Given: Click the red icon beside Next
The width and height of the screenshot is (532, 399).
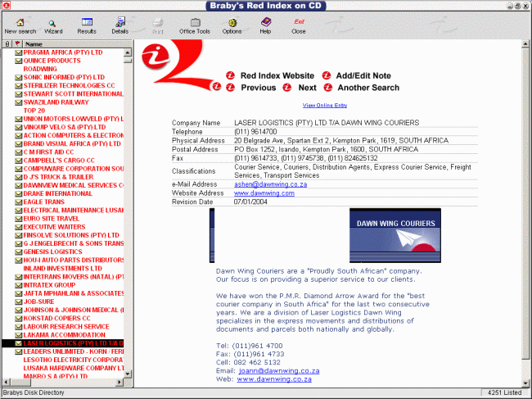Looking at the screenshot, I should 287,88.
